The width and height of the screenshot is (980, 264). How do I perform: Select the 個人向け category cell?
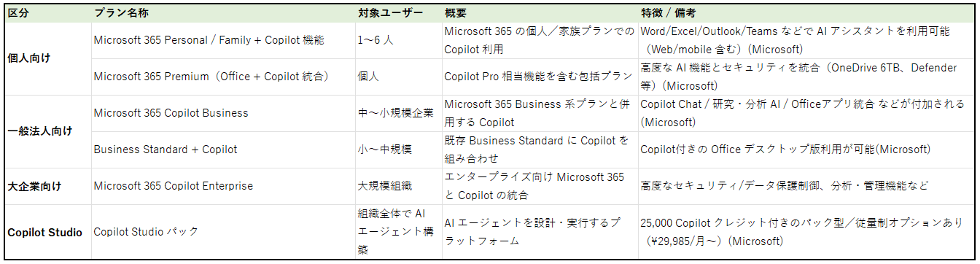47,58
